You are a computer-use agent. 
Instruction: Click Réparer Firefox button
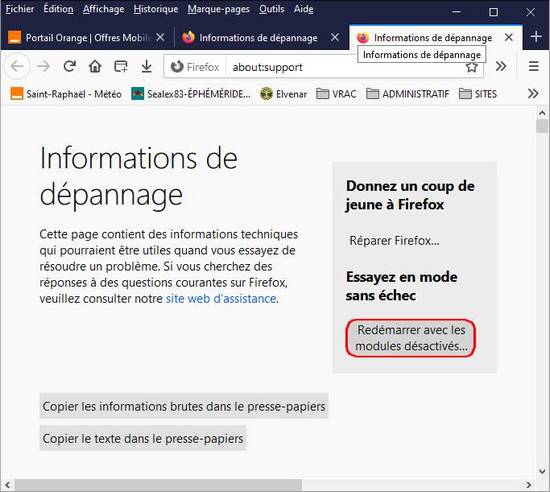pos(394,241)
